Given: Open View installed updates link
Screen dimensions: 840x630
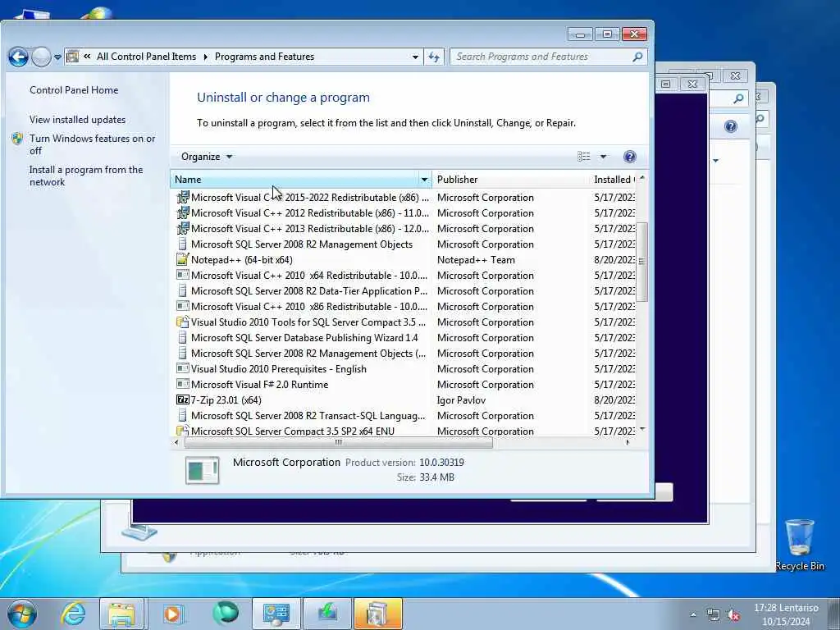Looking at the screenshot, I should tap(78, 120).
